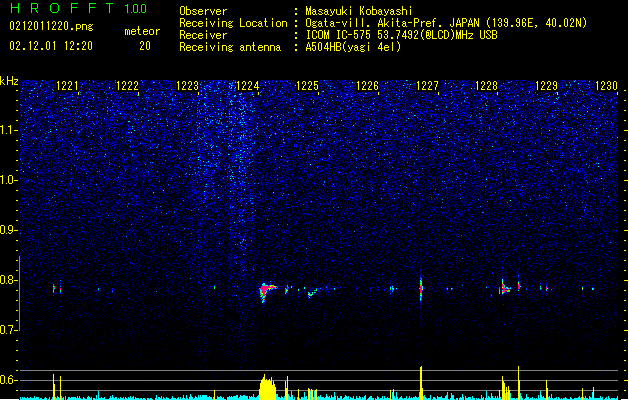The image size is (629, 400).
Task: Click the observer name Masayuki Kobayashi
Action: [359, 11]
